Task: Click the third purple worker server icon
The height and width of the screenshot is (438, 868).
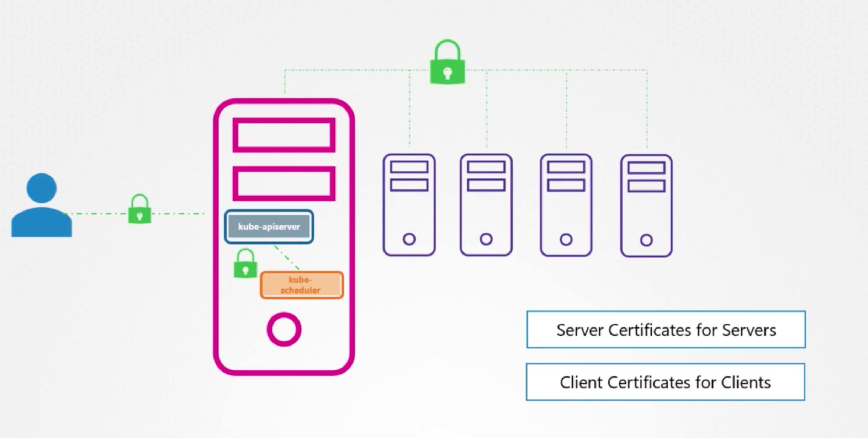Action: click(x=566, y=205)
